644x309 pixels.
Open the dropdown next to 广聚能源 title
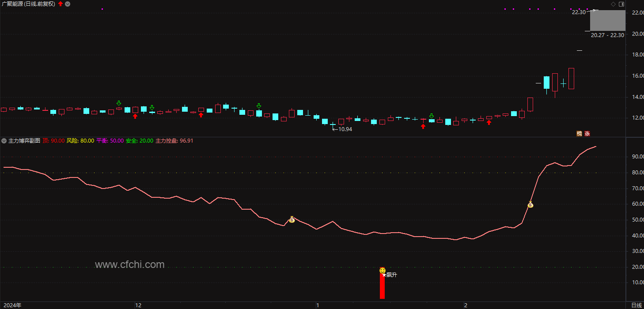coord(67,4)
